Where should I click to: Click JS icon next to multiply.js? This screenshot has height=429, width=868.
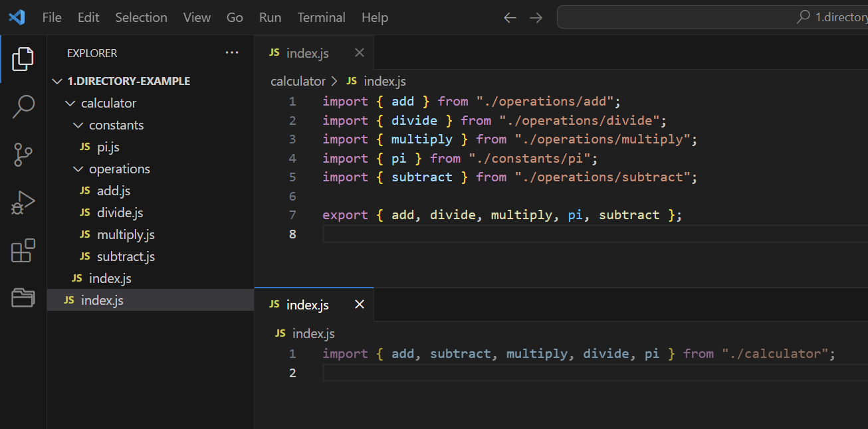pos(85,234)
